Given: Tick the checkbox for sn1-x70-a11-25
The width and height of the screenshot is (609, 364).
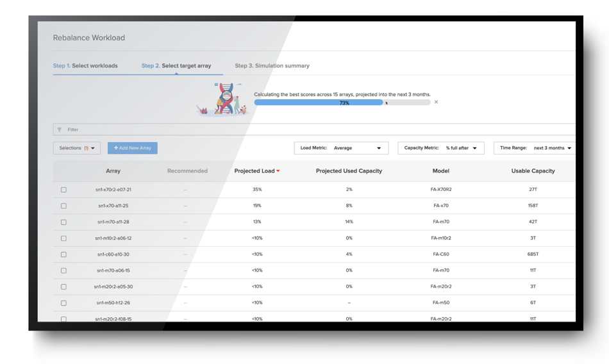Looking at the screenshot, I should click(x=63, y=206).
